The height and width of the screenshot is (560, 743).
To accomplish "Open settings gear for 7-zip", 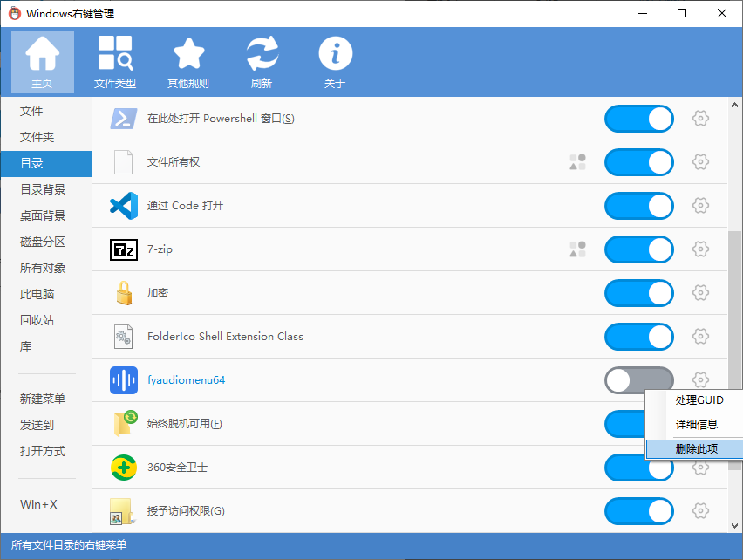I will 699,249.
